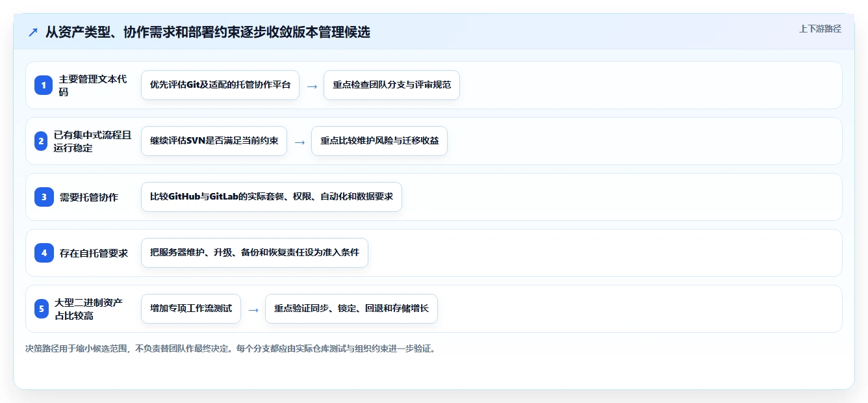Click the arrow after 增加专项工作流测试 box
This screenshot has width=868, height=403.
253,309
